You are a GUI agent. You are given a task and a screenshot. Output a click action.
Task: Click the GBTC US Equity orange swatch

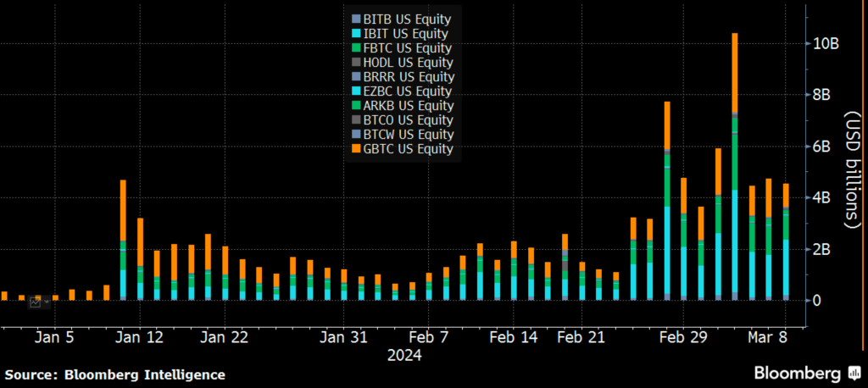point(355,149)
